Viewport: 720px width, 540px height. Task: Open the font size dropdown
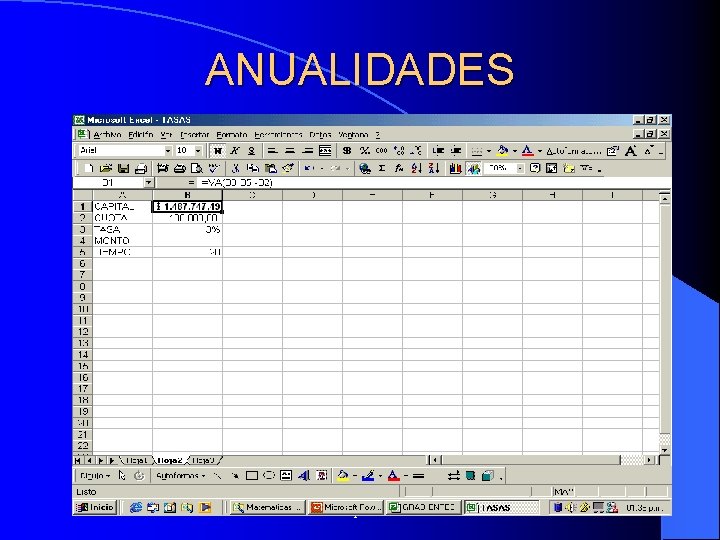[198, 151]
